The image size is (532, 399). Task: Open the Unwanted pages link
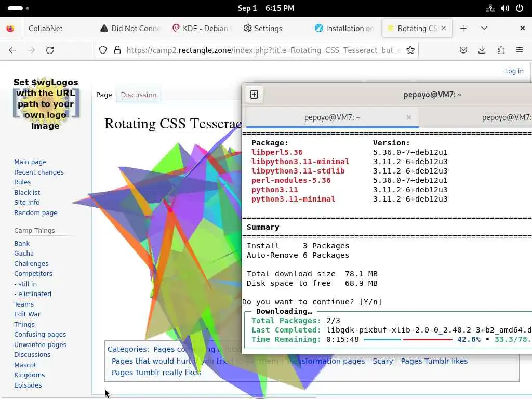point(40,345)
